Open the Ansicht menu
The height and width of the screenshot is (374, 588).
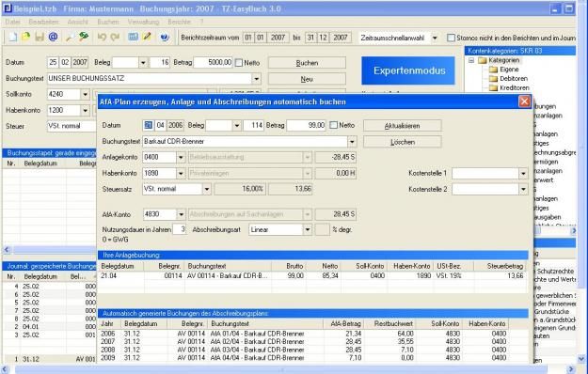(78, 22)
